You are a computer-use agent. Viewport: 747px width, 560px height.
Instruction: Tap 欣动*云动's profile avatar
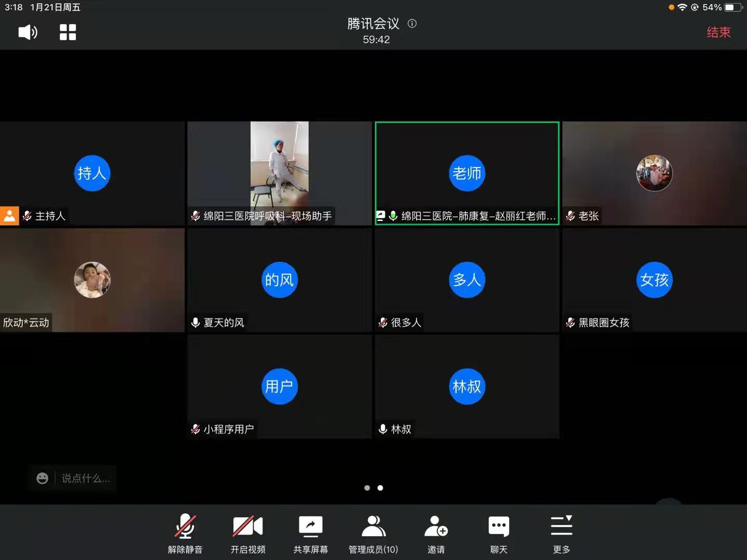coord(92,280)
